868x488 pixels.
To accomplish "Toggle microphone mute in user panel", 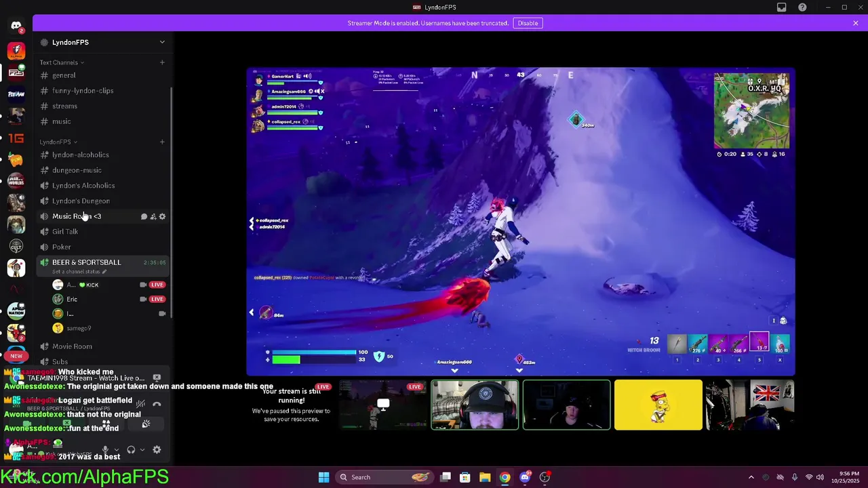I will tap(105, 449).
